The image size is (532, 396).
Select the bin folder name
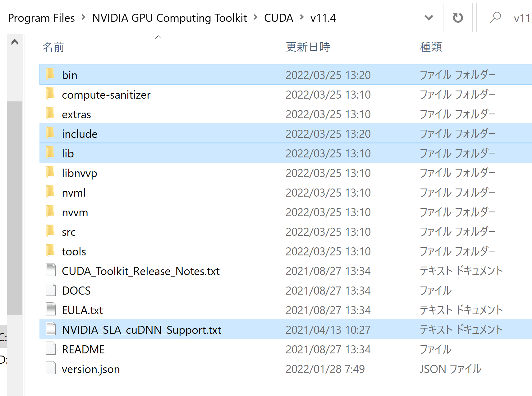click(70, 75)
